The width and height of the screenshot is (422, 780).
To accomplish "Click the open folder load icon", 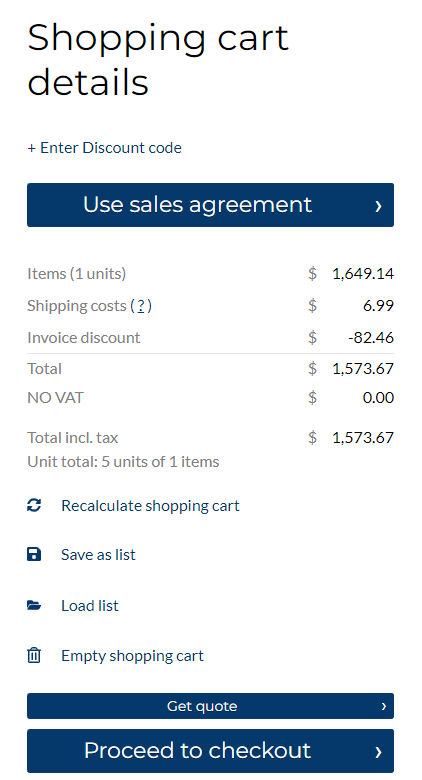I will pos(34,605).
